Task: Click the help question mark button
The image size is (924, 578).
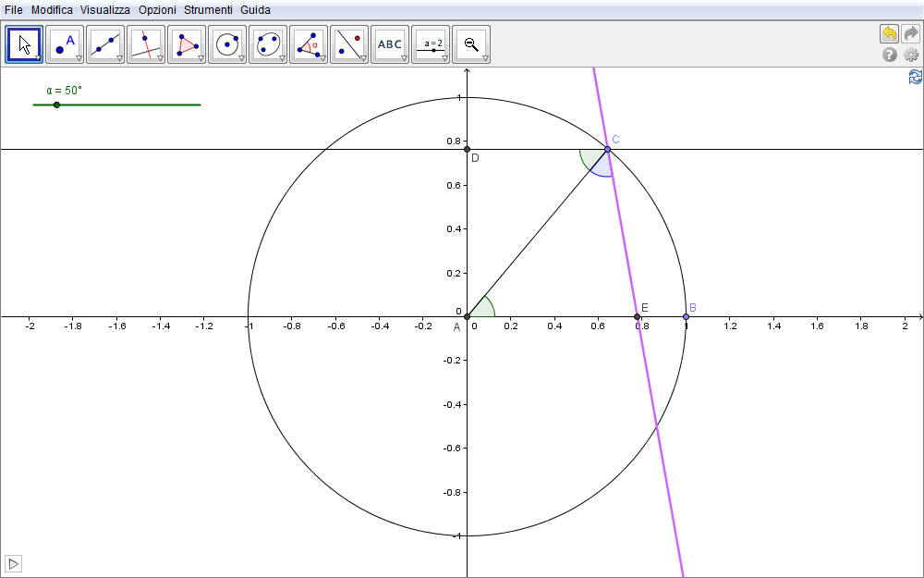Action: click(890, 55)
